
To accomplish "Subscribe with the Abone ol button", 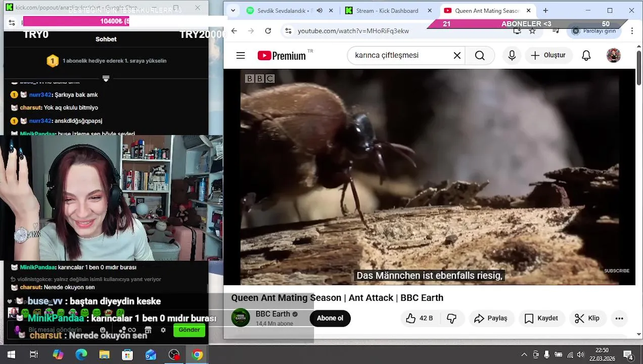I will [x=330, y=318].
